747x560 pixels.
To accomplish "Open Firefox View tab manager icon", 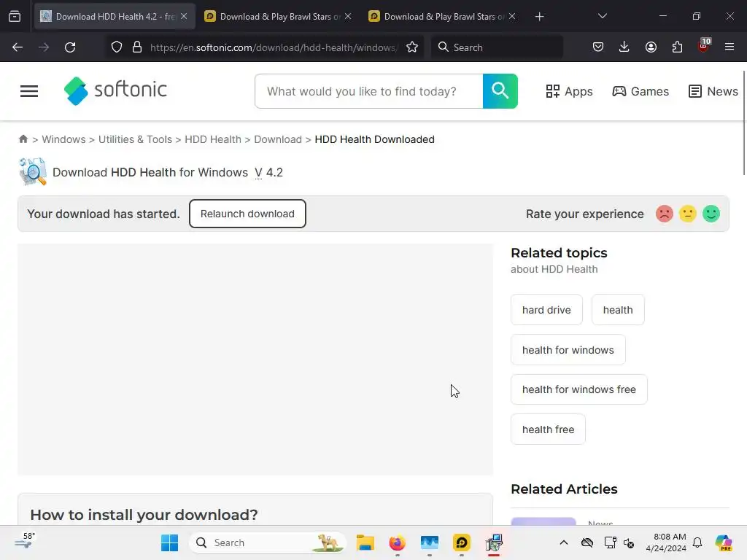I will click(15, 17).
